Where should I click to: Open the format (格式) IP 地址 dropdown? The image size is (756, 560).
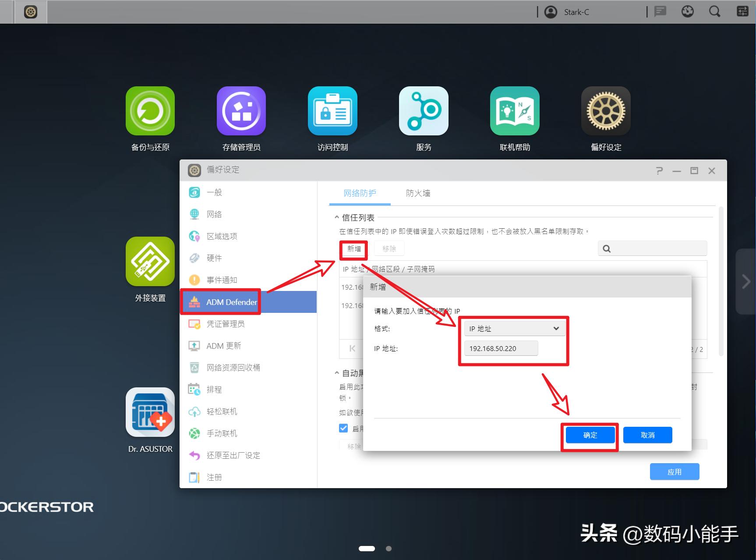pyautogui.click(x=515, y=329)
